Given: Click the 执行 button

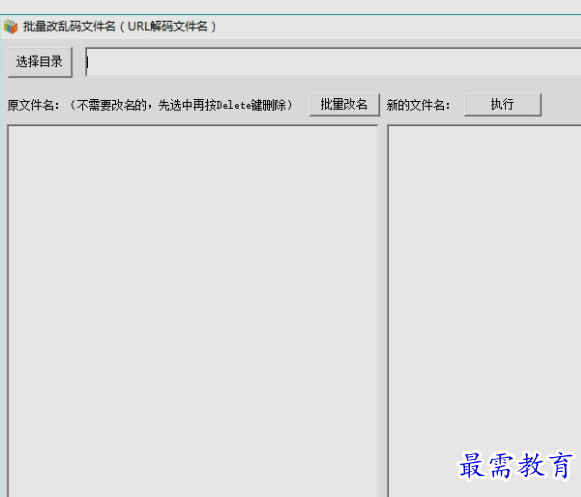Looking at the screenshot, I should point(502,105).
